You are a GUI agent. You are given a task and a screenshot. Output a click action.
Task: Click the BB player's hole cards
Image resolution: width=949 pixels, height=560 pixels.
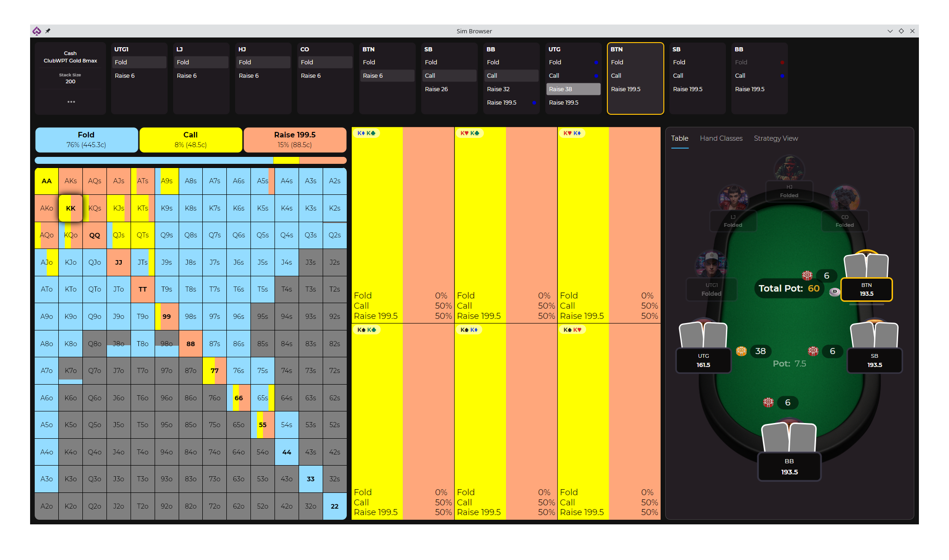(789, 437)
